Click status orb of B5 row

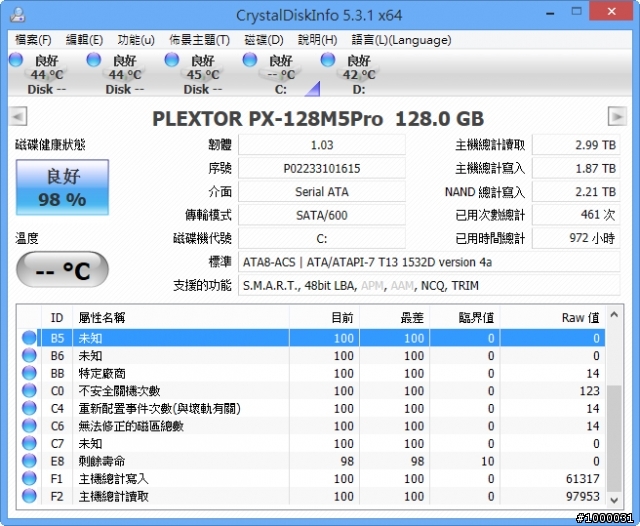pos(29,338)
